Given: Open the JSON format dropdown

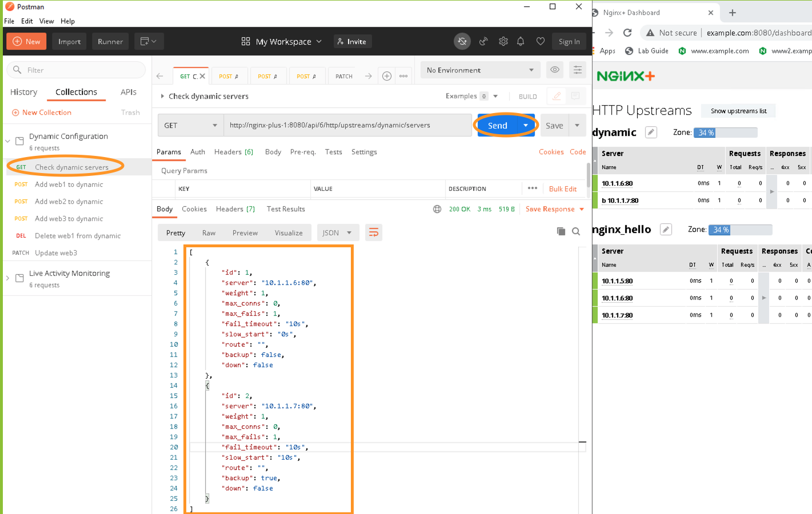Looking at the screenshot, I should pos(338,232).
